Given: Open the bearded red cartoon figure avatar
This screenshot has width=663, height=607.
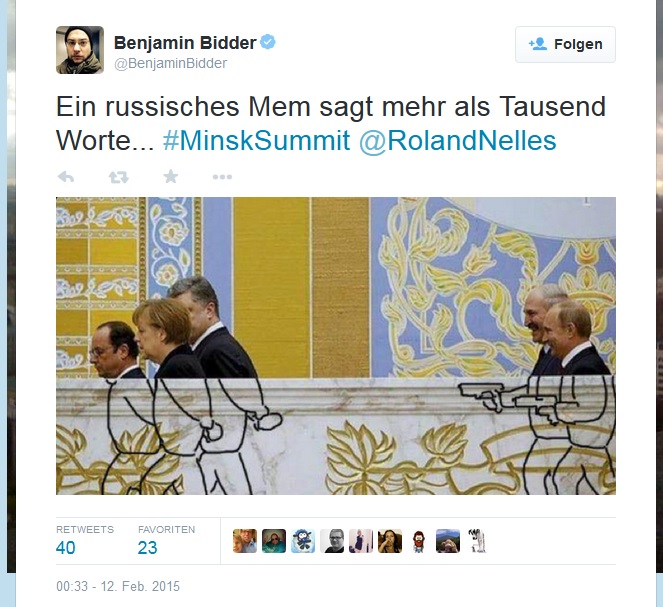Looking at the screenshot, I should point(419,541).
